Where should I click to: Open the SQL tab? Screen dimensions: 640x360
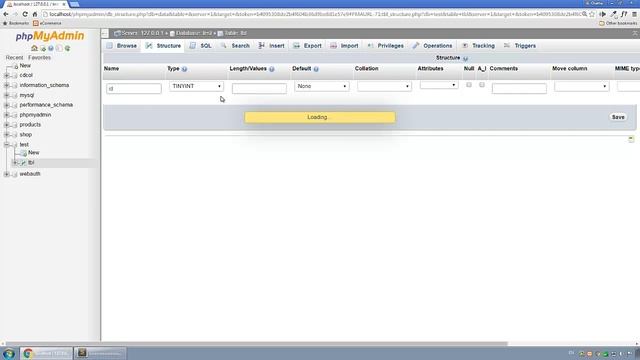tap(200, 46)
